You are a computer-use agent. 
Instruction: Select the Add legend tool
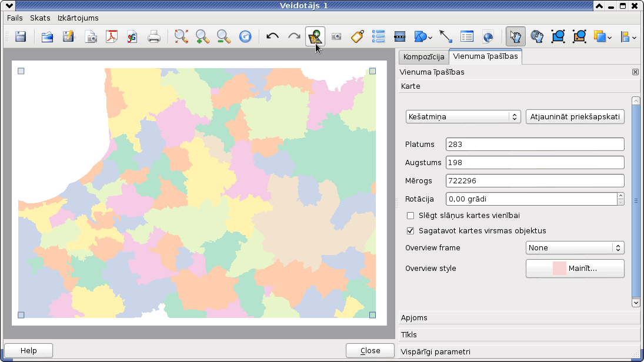[x=378, y=36]
